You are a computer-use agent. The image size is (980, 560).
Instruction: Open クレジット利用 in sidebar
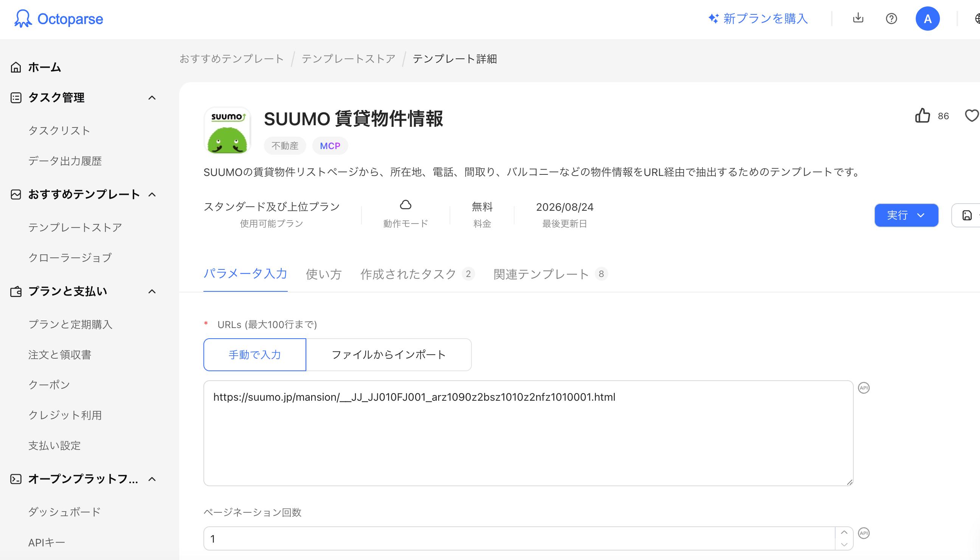(x=65, y=415)
